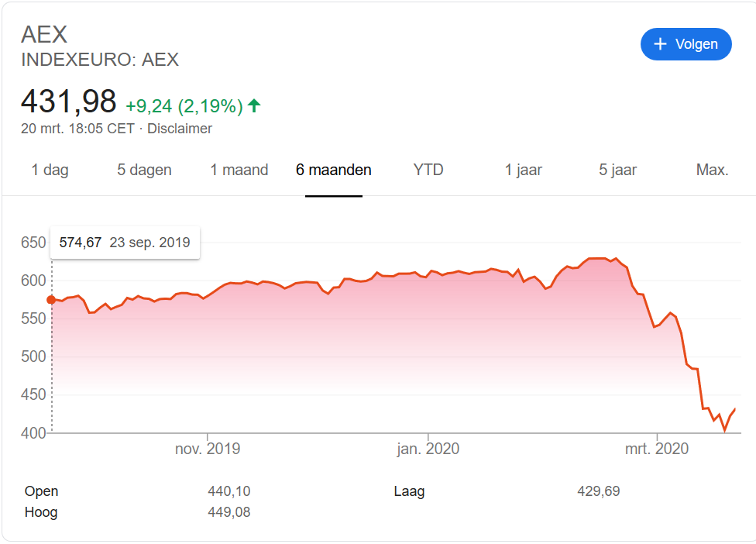Click the AEX index title
The width and height of the screenshot is (756, 544).
[x=45, y=34]
